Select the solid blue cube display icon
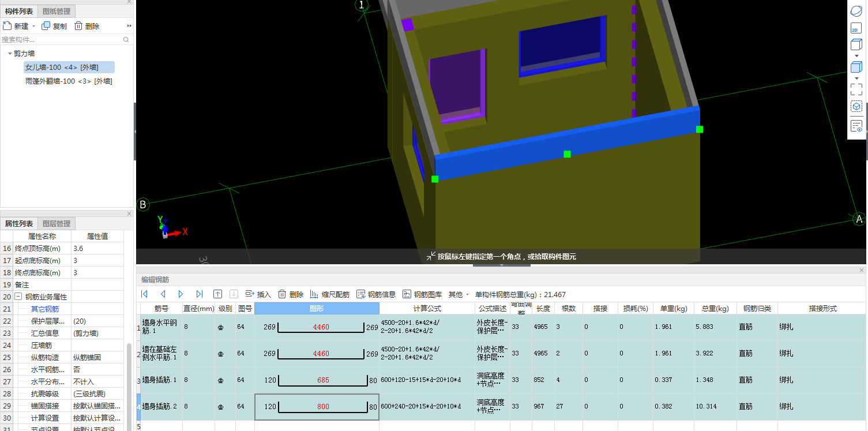 click(856, 68)
